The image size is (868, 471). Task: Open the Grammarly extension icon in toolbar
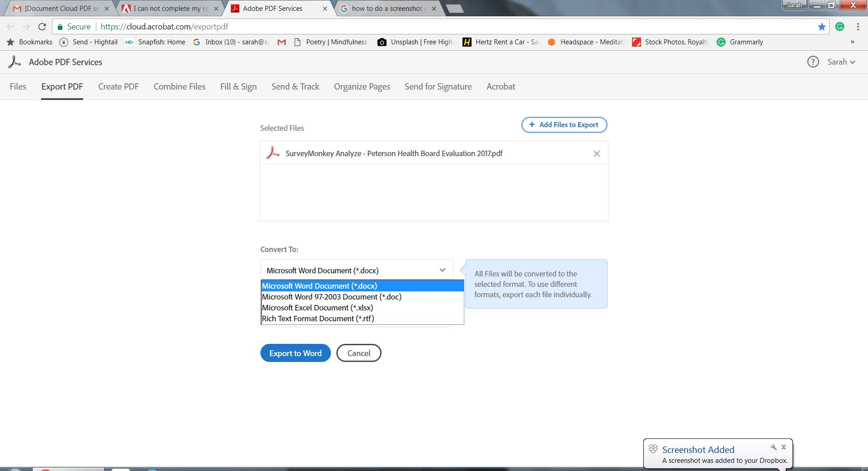click(x=840, y=27)
